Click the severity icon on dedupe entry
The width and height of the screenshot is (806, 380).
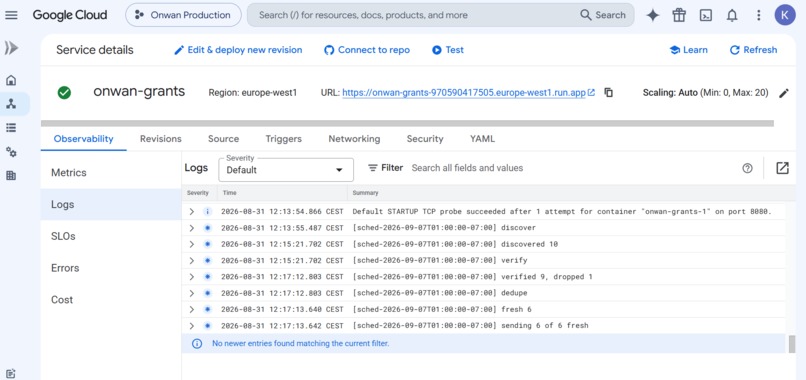207,293
